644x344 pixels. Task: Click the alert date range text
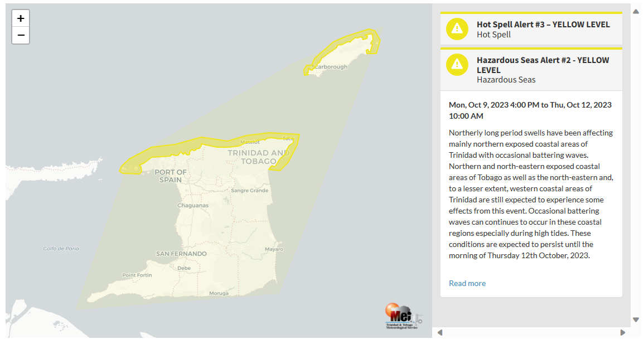coord(530,110)
